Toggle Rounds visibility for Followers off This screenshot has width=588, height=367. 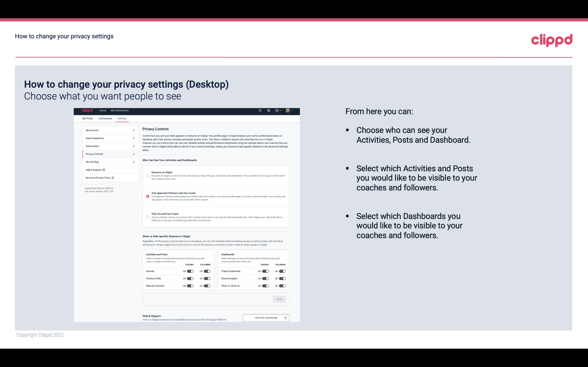pyautogui.click(x=207, y=271)
